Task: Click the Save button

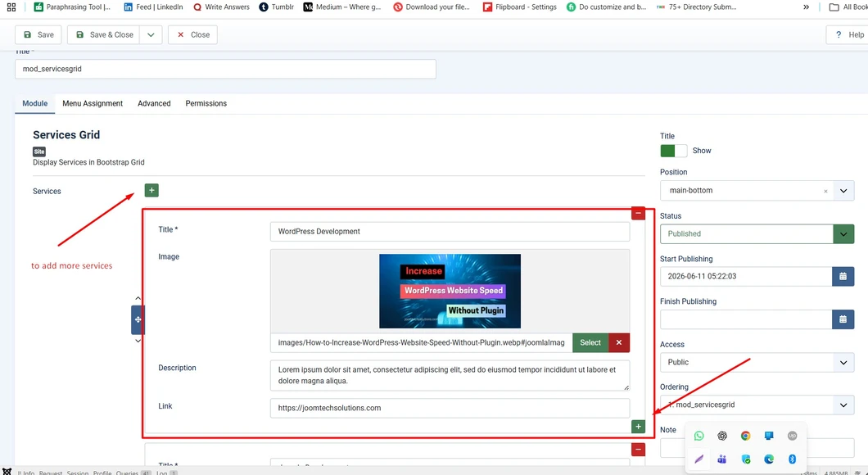Action: tap(38, 35)
